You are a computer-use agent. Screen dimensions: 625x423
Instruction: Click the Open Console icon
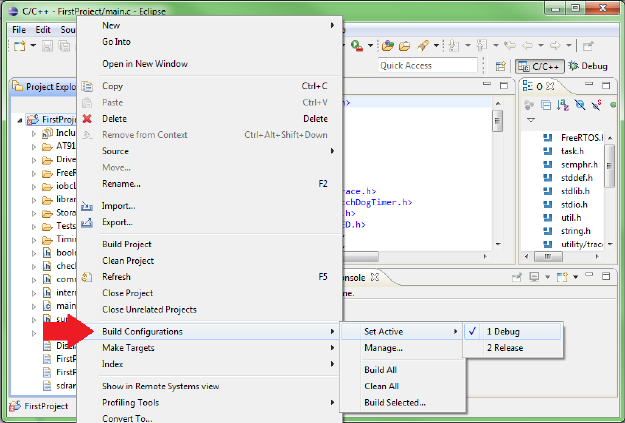coord(562,277)
